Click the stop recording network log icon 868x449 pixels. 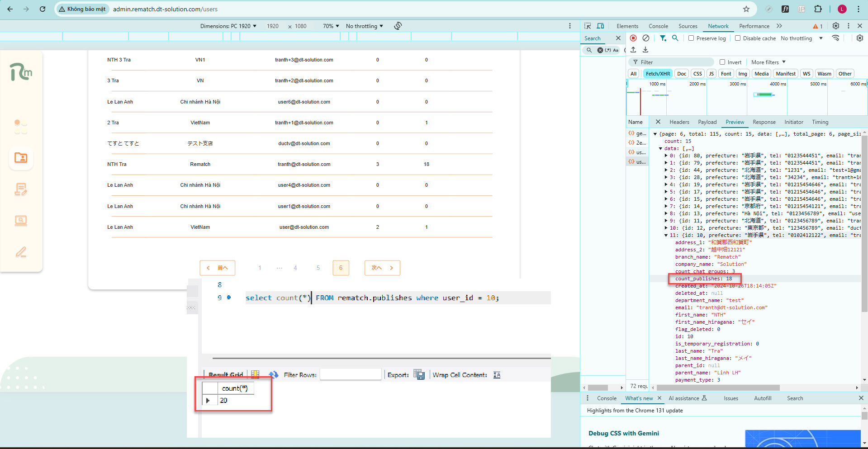coord(633,38)
